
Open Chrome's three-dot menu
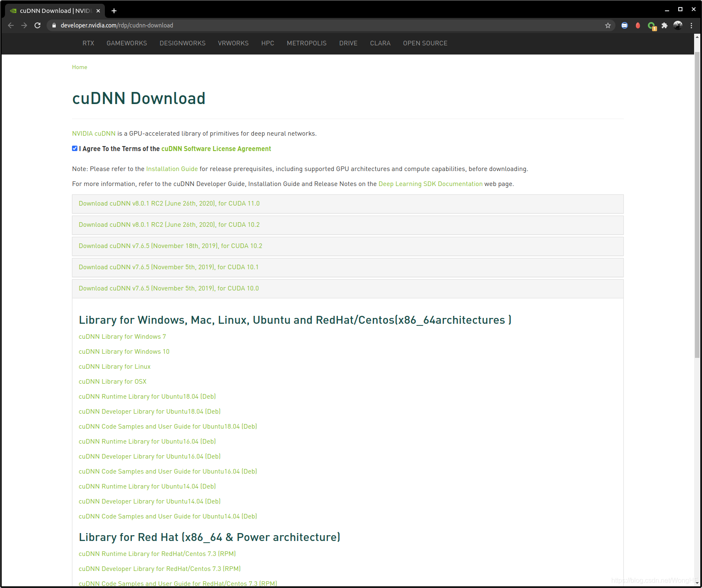coord(691,25)
